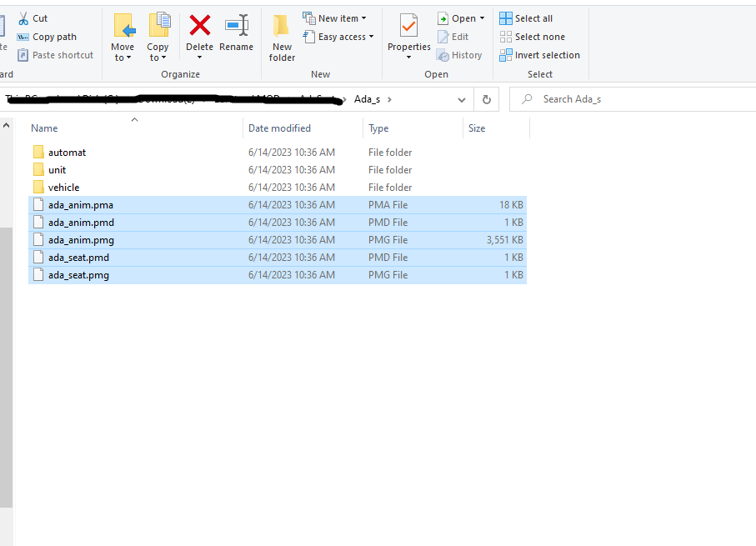Click the Paste shortcut icon
756x546 pixels.
[x=23, y=55]
